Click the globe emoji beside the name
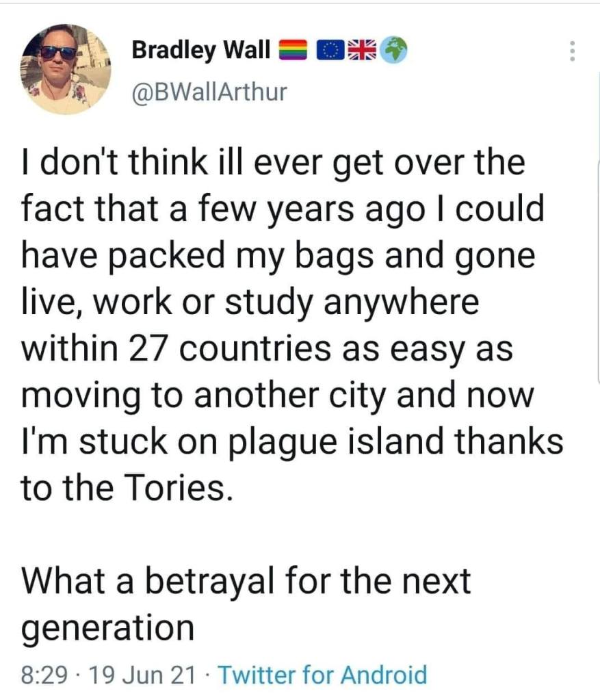This screenshot has height=700, width=600. click(393, 51)
